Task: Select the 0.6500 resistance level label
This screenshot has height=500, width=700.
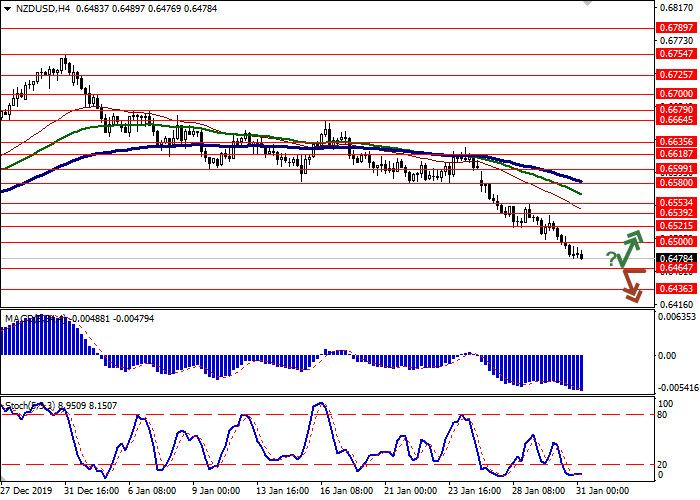Action: pyautogui.click(x=676, y=242)
